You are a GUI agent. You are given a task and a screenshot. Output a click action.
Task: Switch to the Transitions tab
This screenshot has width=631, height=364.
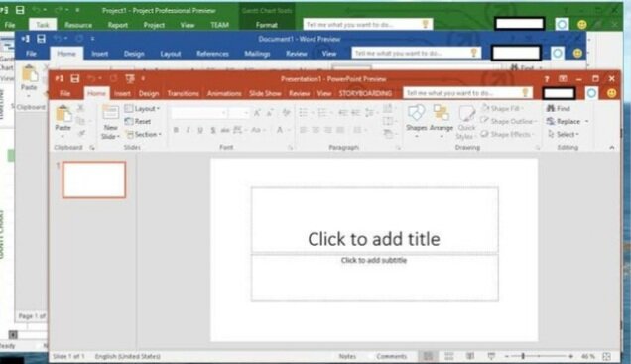pyautogui.click(x=184, y=93)
